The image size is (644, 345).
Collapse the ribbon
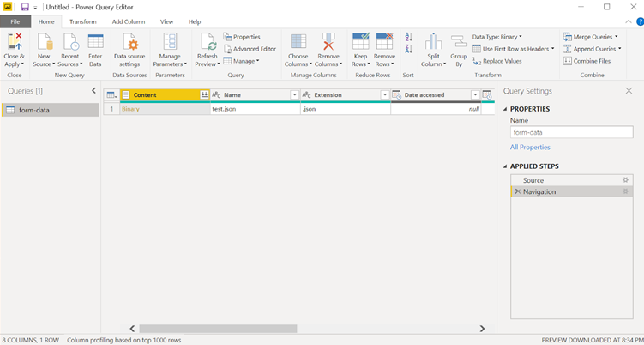tap(628, 21)
